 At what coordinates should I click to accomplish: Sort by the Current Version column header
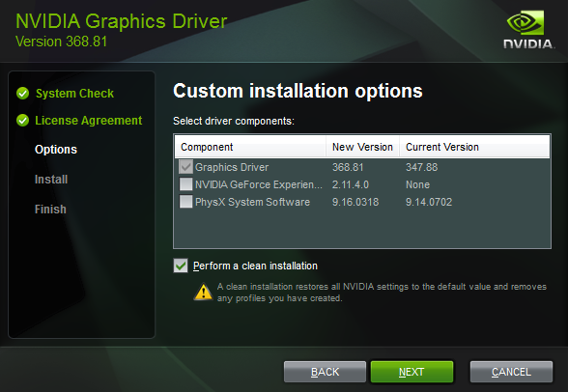click(474, 147)
